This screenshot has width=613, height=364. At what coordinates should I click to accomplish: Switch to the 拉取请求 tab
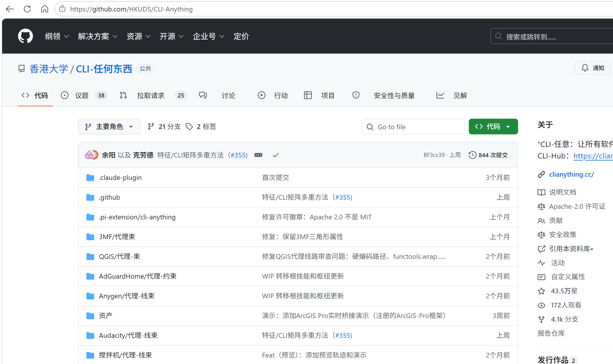[x=153, y=95]
